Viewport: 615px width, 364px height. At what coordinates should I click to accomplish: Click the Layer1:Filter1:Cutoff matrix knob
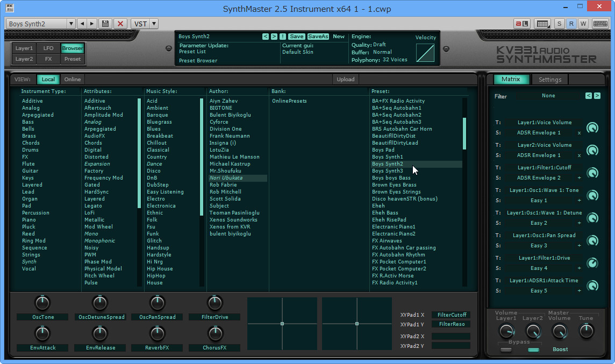click(x=592, y=173)
